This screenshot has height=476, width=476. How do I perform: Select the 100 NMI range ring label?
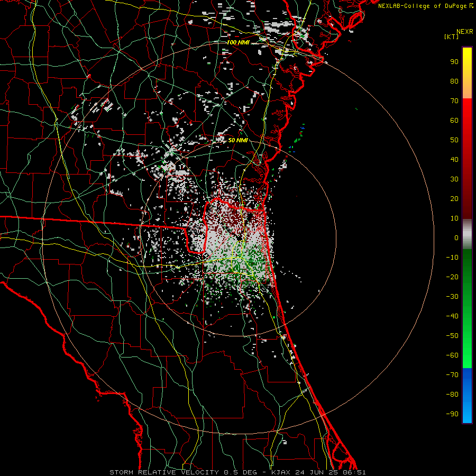238,42
